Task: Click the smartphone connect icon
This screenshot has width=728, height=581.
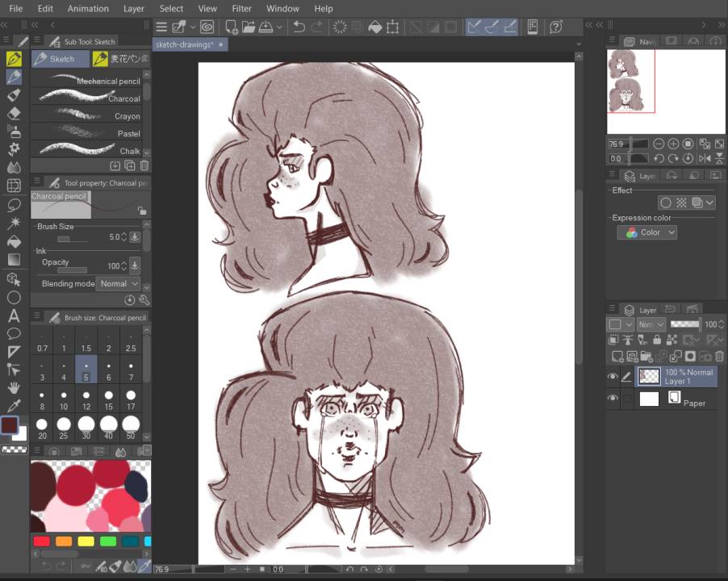Action: (533, 27)
